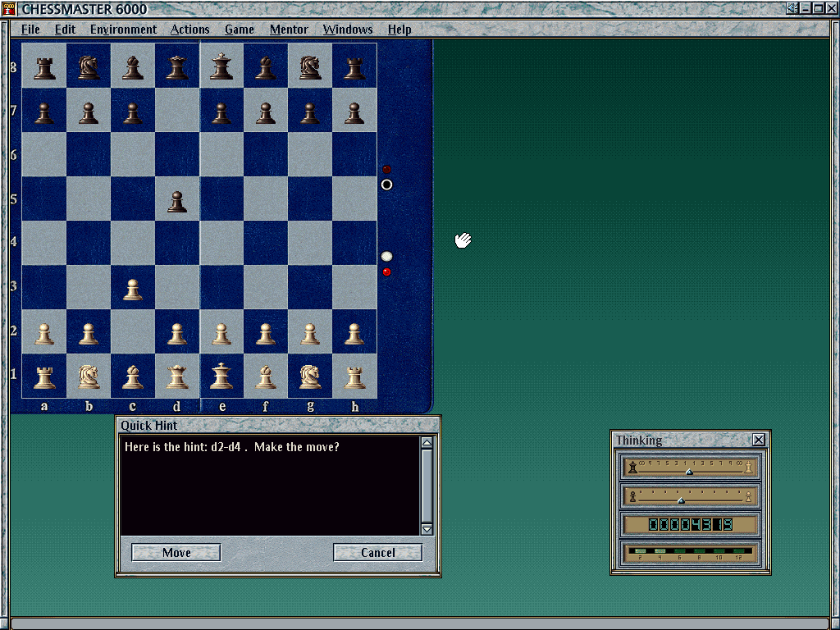This screenshot has height=630, width=840.
Task: Select the white bishop on f1
Action: tap(266, 377)
